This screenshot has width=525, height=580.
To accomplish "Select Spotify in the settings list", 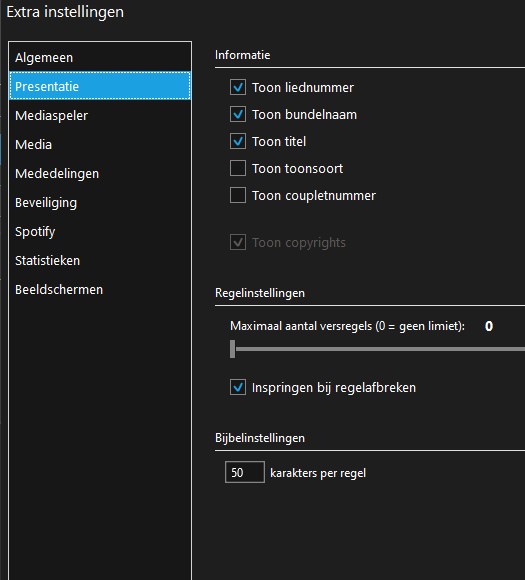I will 100,232.
